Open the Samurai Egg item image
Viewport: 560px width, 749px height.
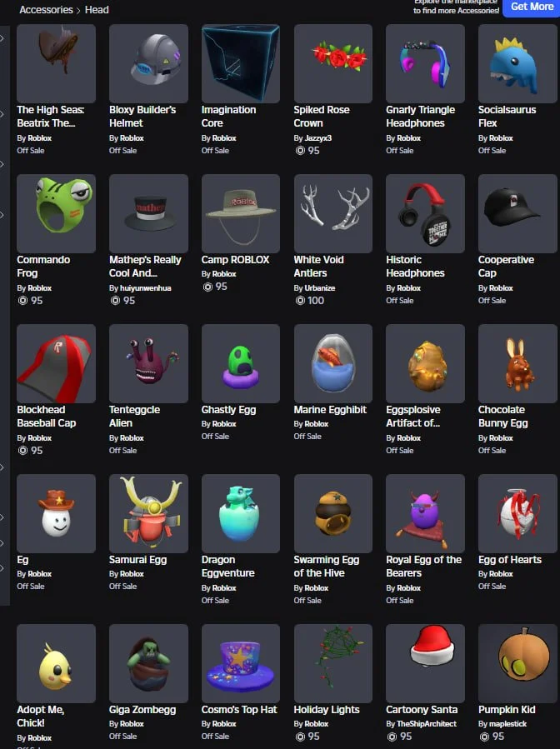148,513
